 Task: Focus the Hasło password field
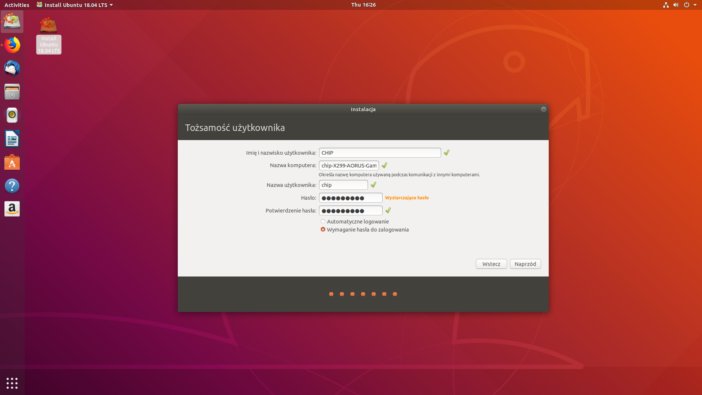351,198
